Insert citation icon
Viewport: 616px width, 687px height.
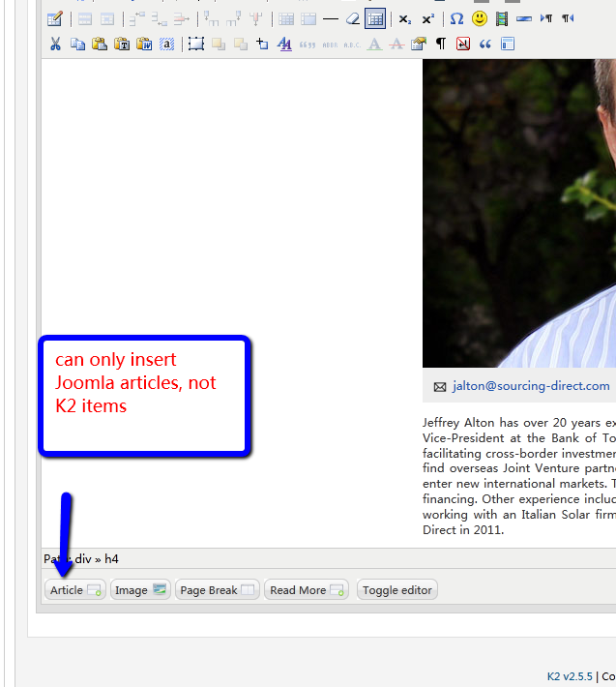point(308,45)
